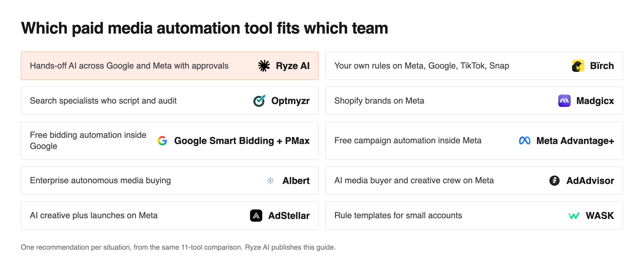Select the "Ryze AI" tool name
This screenshot has width=644, height=270.
[x=292, y=66]
